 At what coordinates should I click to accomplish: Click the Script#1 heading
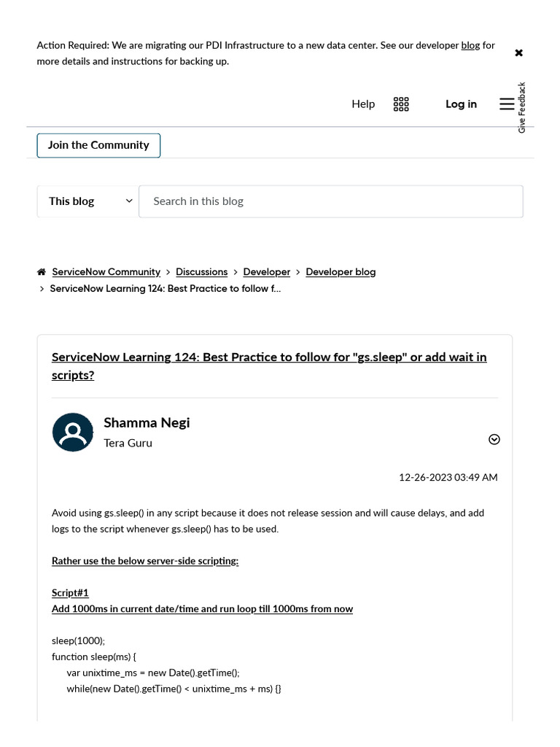[70, 592]
